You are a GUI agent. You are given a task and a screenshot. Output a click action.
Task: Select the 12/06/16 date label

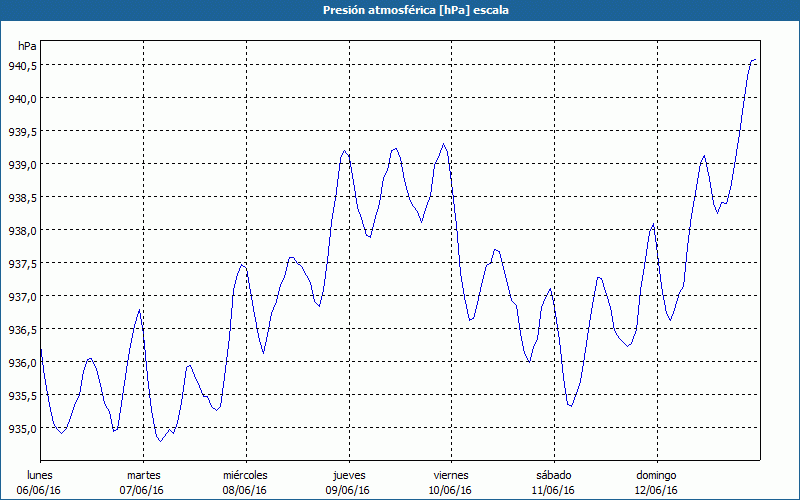pos(656,490)
